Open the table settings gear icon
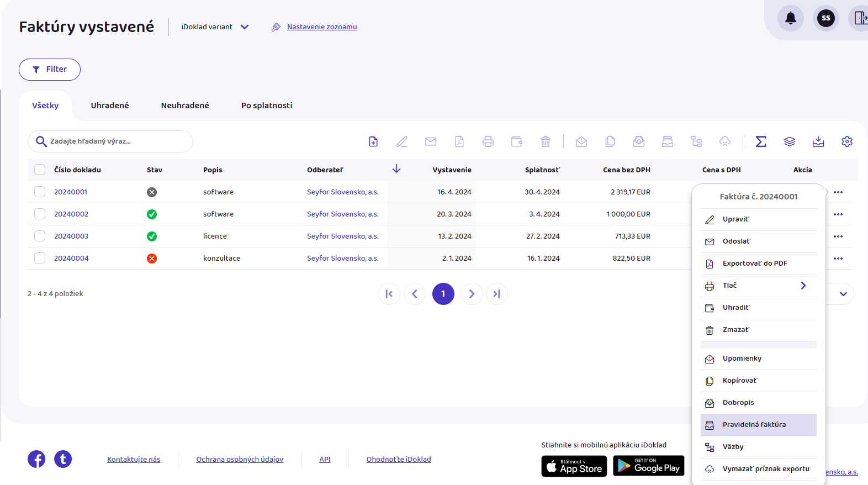 pos(846,142)
